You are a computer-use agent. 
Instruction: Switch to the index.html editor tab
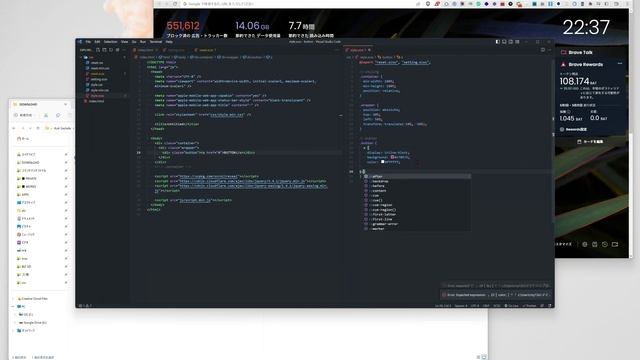[145, 50]
